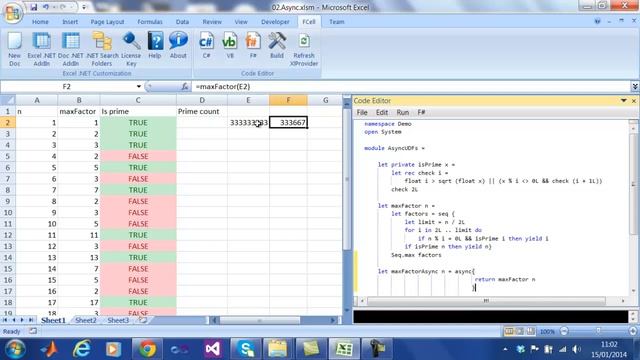Click the volume speaker tray icon

576,349
